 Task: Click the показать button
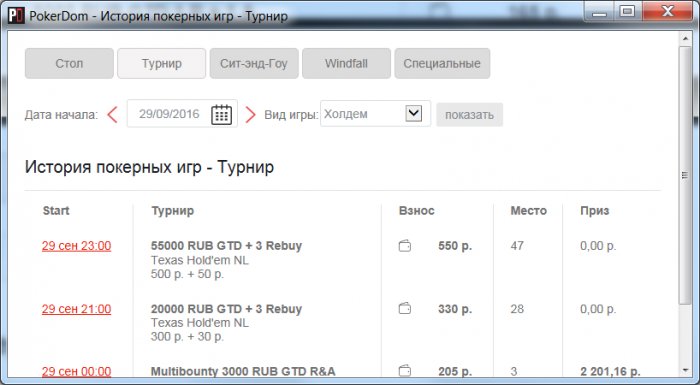click(469, 115)
